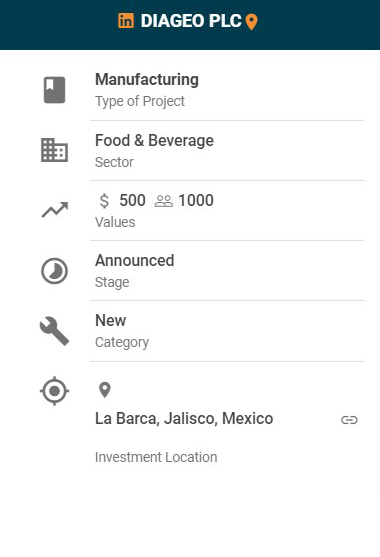Select the Announced stage row

[x=227, y=271]
